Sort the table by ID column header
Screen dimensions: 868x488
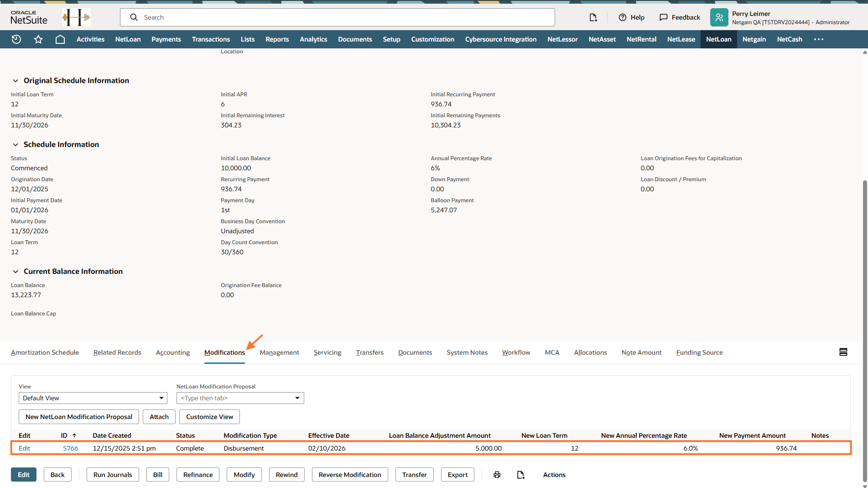tap(64, 436)
